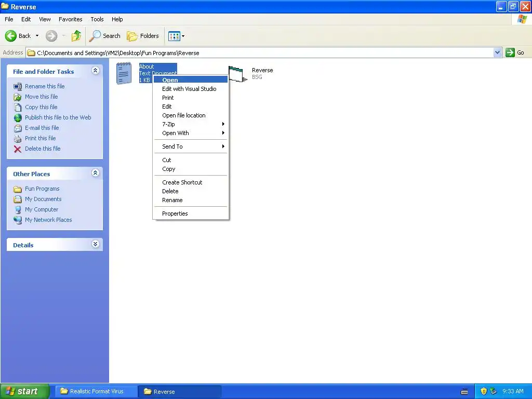Choose Rename in the context menu
Image resolution: width=532 pixels, height=399 pixels.
pyautogui.click(x=191, y=200)
